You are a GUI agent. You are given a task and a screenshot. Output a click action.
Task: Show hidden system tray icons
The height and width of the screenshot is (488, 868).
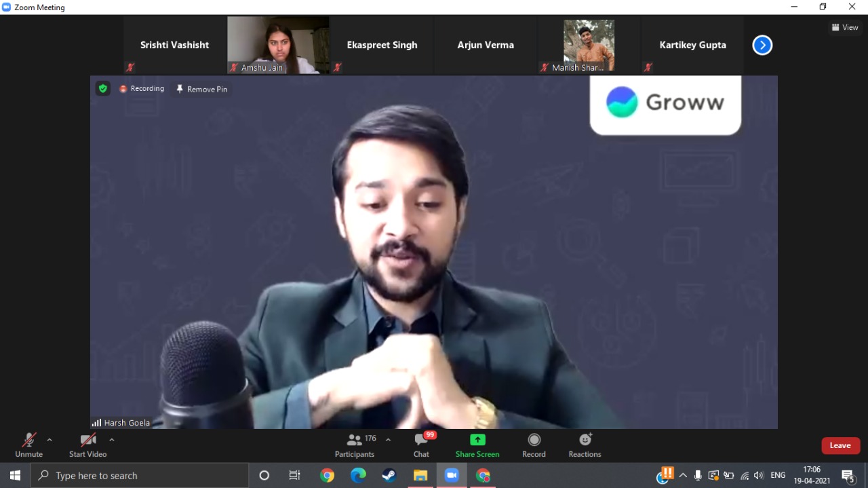683,476
